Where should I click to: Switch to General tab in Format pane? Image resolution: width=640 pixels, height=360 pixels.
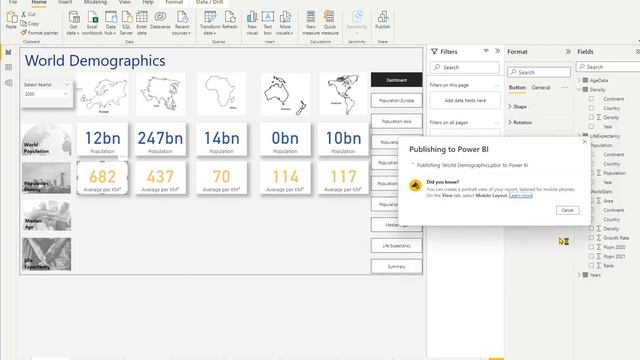tap(541, 87)
